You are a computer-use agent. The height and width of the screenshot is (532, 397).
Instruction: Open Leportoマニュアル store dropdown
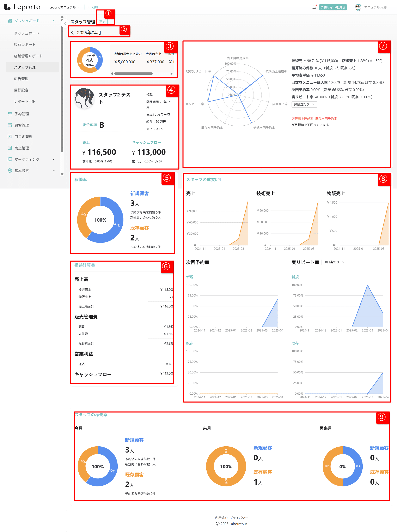pos(64,7)
